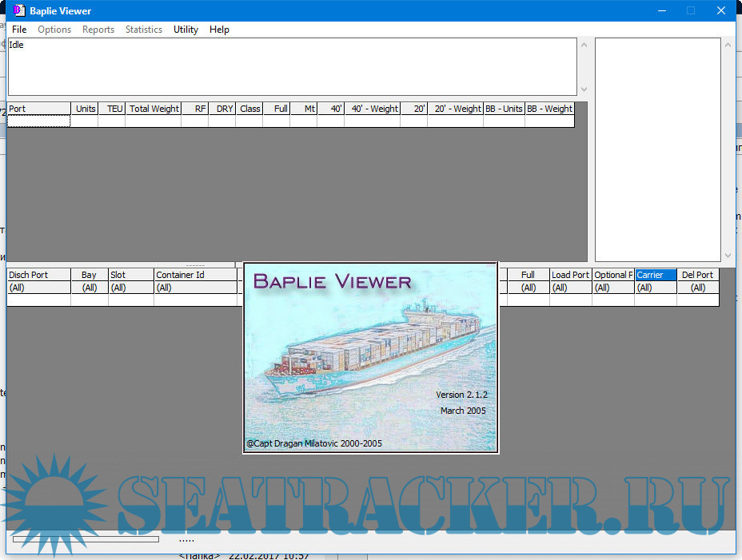
Task: Click the Container Id column header
Action: [196, 275]
